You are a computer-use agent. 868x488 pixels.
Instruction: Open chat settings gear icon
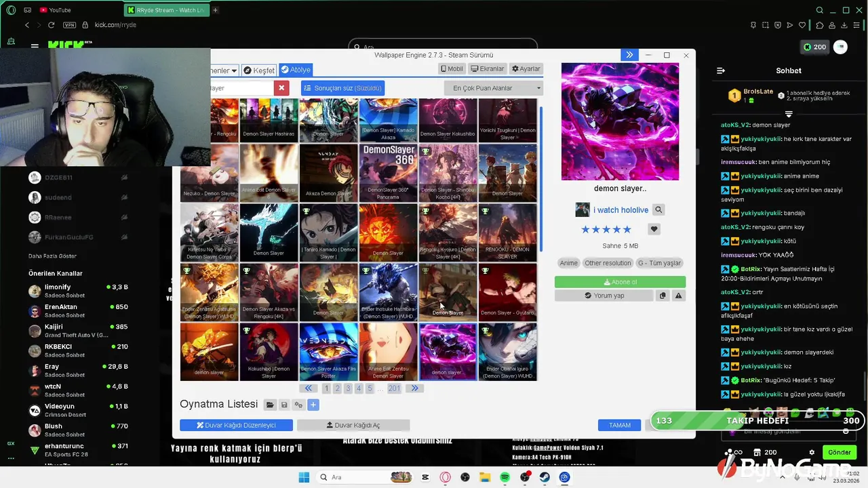812,452
